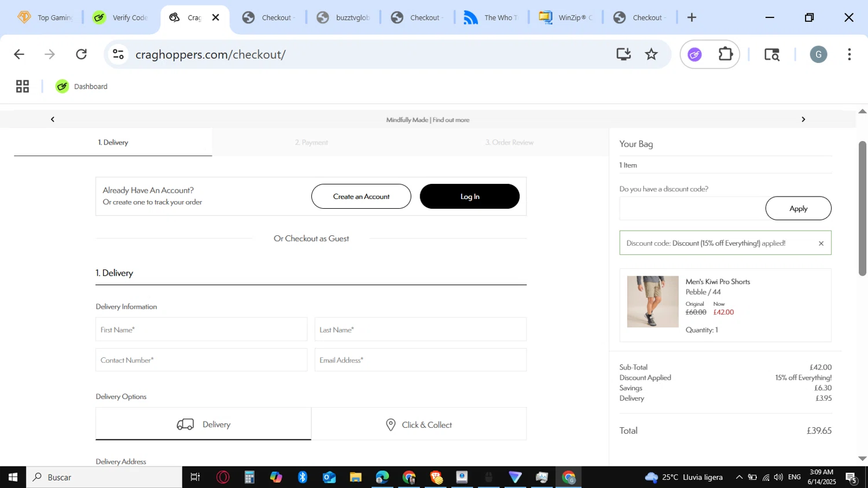This screenshot has width=868, height=488.
Task: Choose the Click & Collect option
Action: click(419, 424)
